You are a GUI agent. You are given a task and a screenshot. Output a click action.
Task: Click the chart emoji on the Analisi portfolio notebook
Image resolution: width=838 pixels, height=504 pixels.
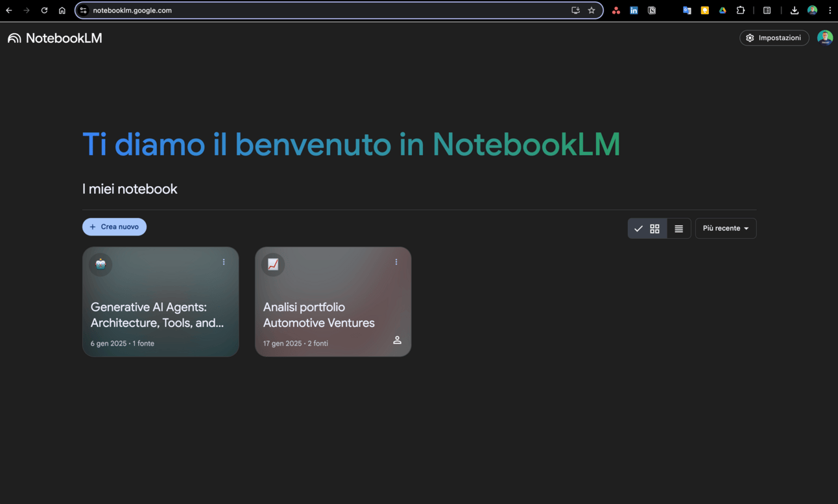(273, 264)
